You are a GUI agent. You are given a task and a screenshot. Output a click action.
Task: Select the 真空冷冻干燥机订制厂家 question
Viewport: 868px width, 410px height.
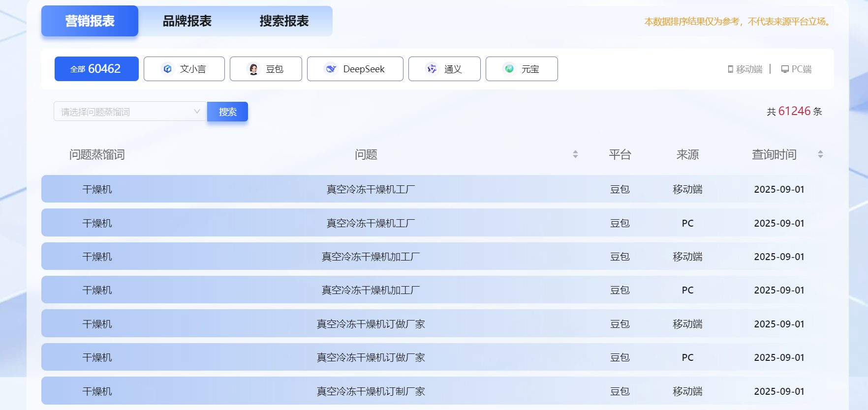point(371,391)
